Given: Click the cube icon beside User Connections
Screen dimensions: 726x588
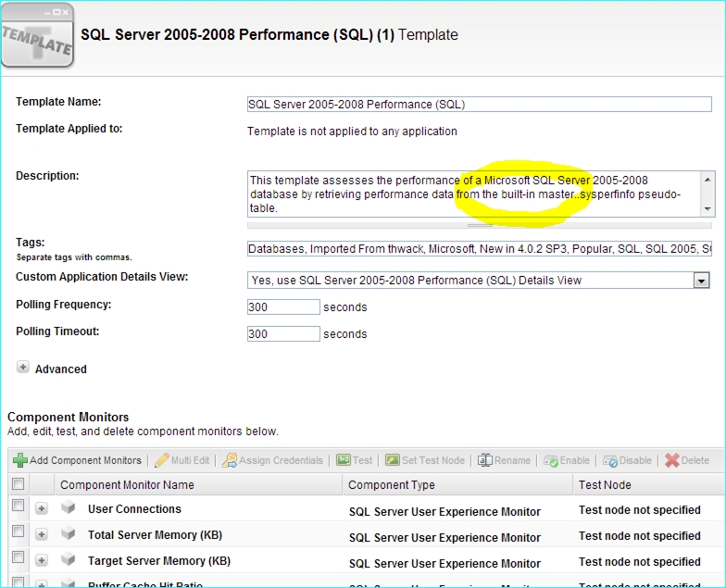Looking at the screenshot, I should pos(69,507).
